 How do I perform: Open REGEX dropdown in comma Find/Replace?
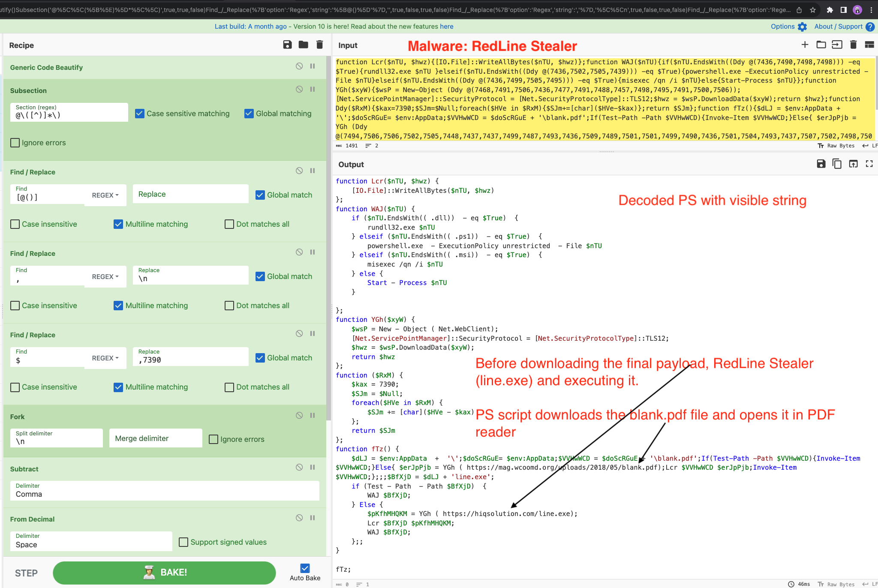(105, 276)
